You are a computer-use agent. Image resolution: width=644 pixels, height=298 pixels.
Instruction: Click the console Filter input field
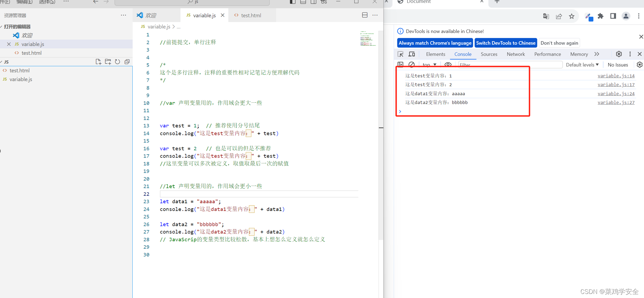click(x=510, y=65)
